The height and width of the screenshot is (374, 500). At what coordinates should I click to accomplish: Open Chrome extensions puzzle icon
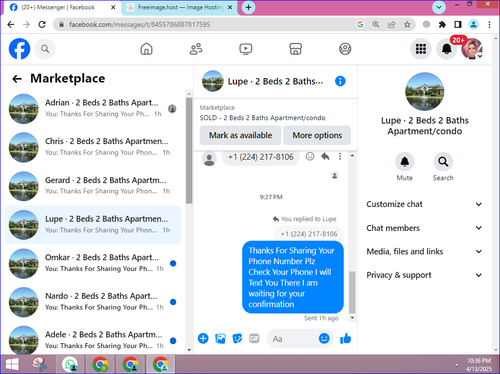tap(442, 24)
